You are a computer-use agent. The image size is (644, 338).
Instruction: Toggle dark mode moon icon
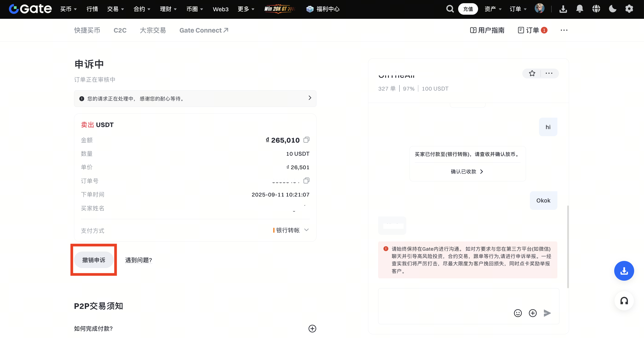(613, 9)
